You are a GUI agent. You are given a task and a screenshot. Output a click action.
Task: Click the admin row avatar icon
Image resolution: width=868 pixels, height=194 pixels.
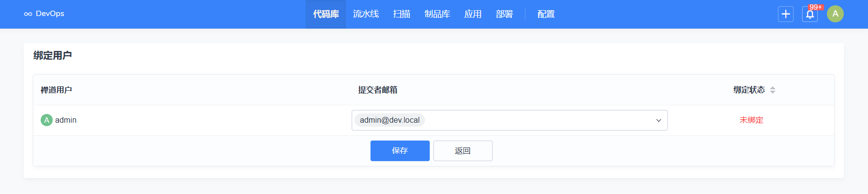point(46,120)
